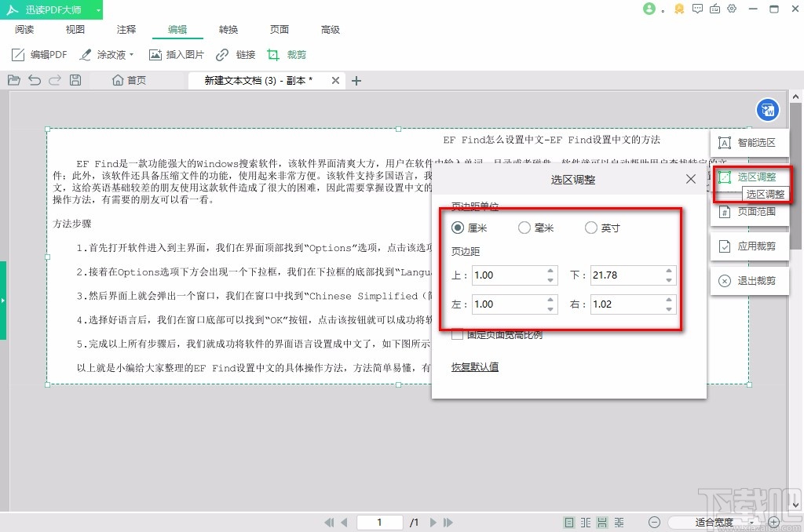This screenshot has width=804, height=532.
Task: Activate the 裁剪 crop tool
Action: coord(287,54)
